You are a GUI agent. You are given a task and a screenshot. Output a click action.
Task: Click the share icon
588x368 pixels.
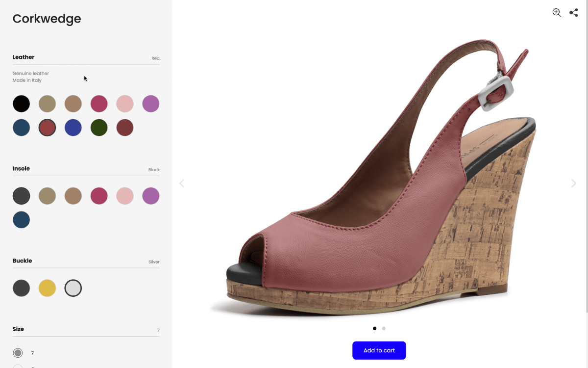click(x=574, y=13)
